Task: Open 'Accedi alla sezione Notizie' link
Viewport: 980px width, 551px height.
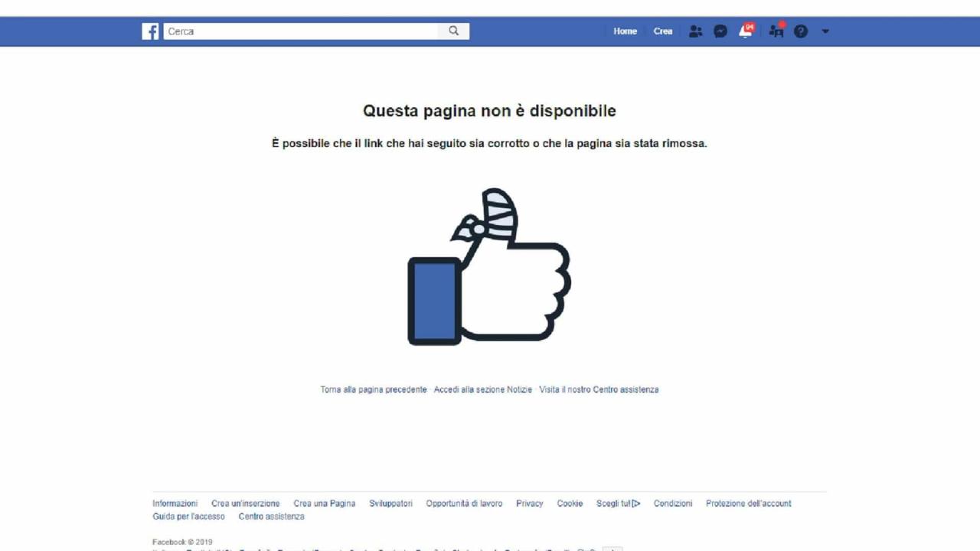Action: [483, 390]
